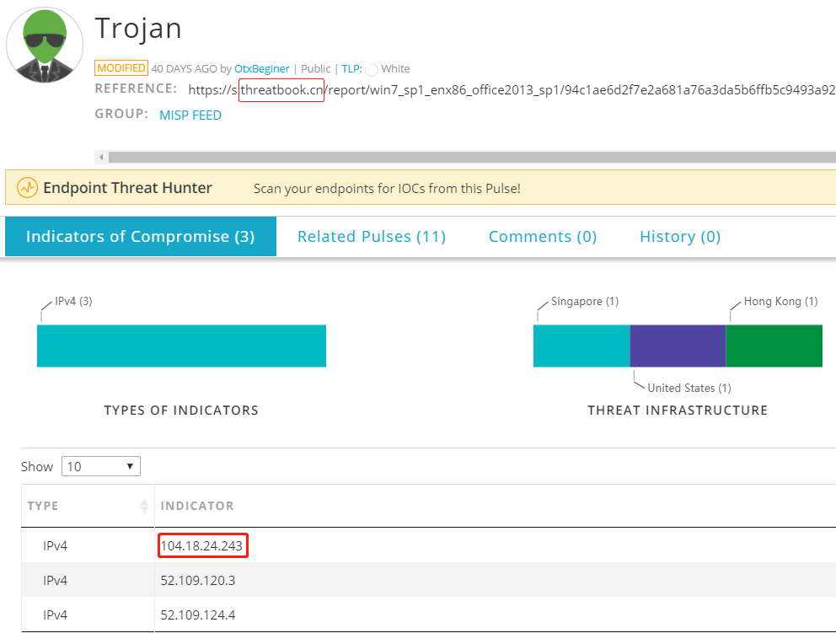Click the IPv4 teal bar segment
The height and width of the screenshot is (644, 836).
click(181, 346)
